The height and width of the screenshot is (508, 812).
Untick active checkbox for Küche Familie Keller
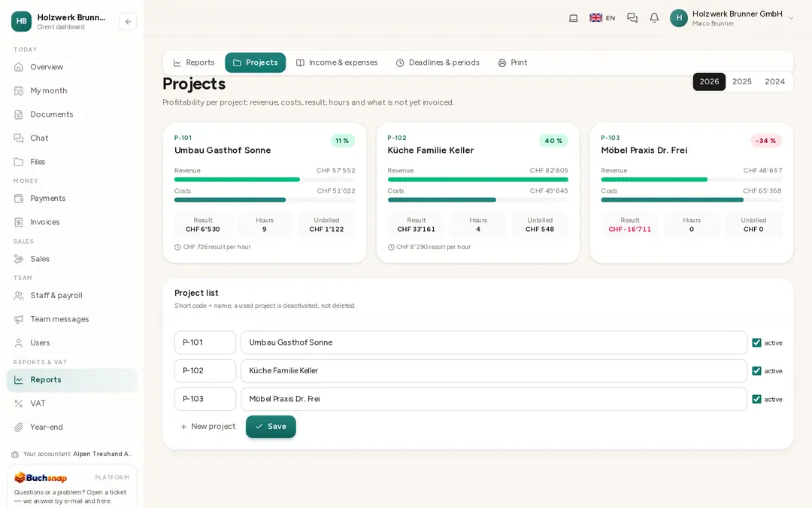[756, 371]
